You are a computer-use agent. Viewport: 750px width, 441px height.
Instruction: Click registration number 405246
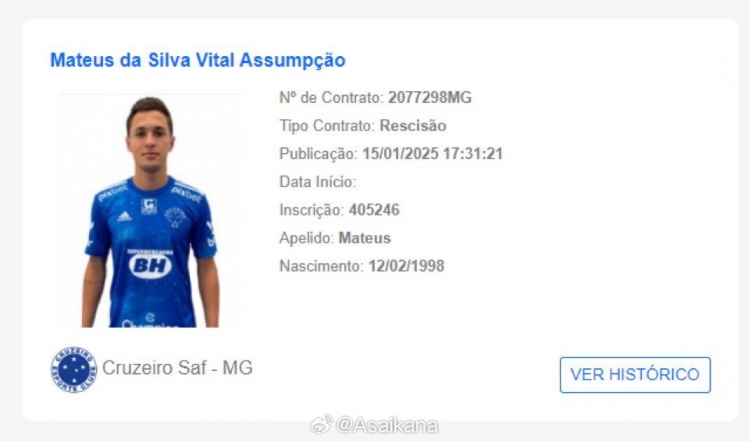pyautogui.click(x=374, y=209)
